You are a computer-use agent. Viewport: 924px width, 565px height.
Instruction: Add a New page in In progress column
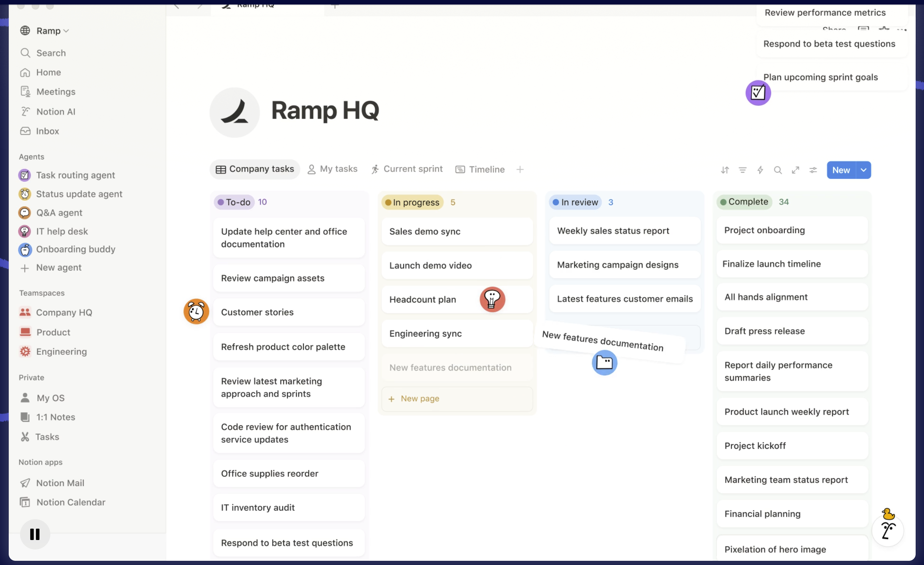pyautogui.click(x=457, y=399)
